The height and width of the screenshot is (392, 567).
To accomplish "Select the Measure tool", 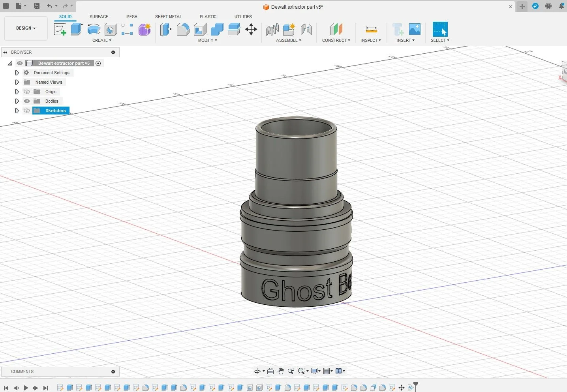I will [x=371, y=29].
